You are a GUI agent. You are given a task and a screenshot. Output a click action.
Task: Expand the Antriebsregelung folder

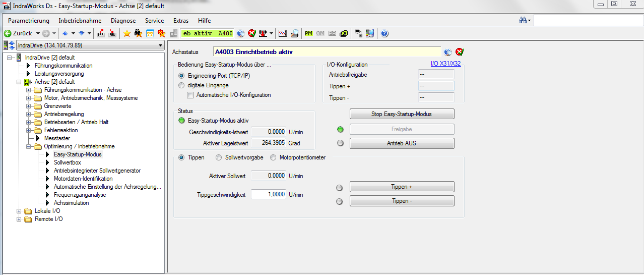pos(29,114)
